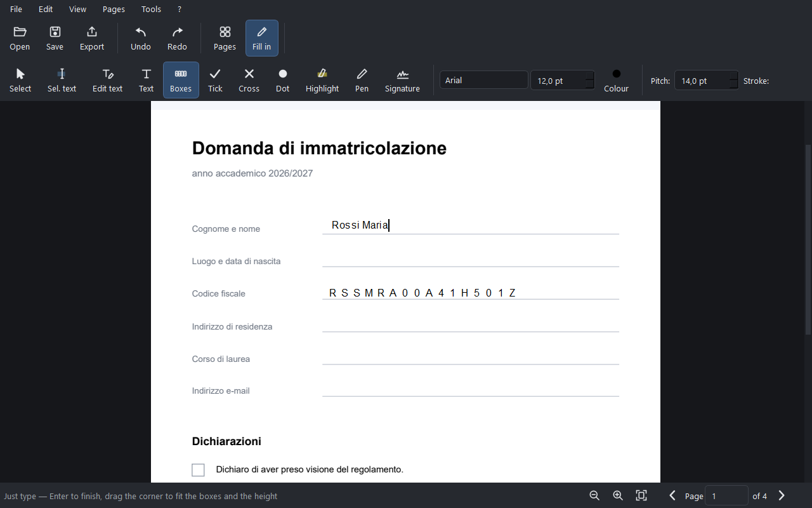Select the Pen drawing tool
This screenshot has height=508, width=812.
pos(362,80)
